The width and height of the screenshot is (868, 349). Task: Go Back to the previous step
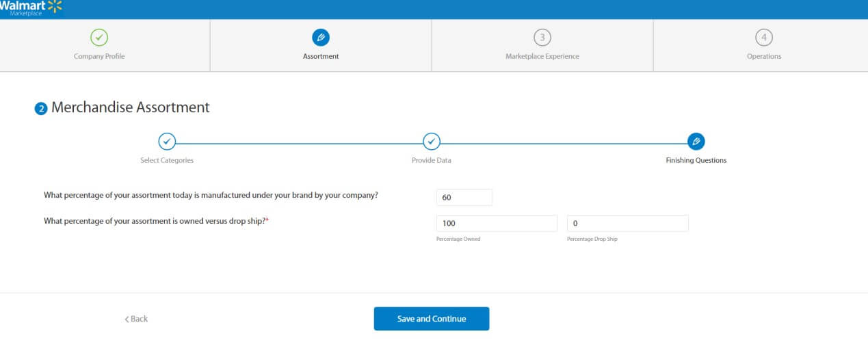click(x=136, y=319)
